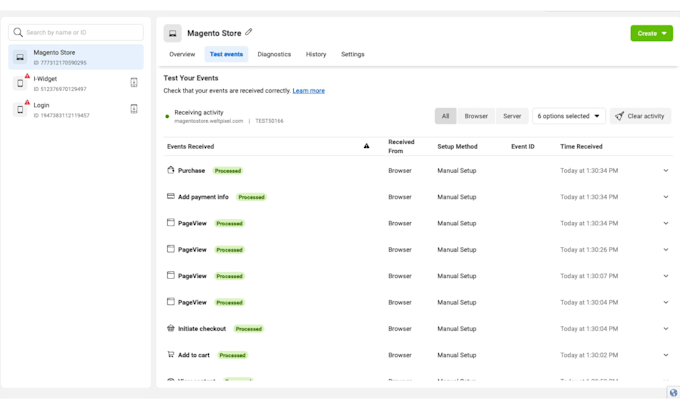Click the download icon beside I-Widget
The height and width of the screenshot is (409, 680).
pos(134,82)
